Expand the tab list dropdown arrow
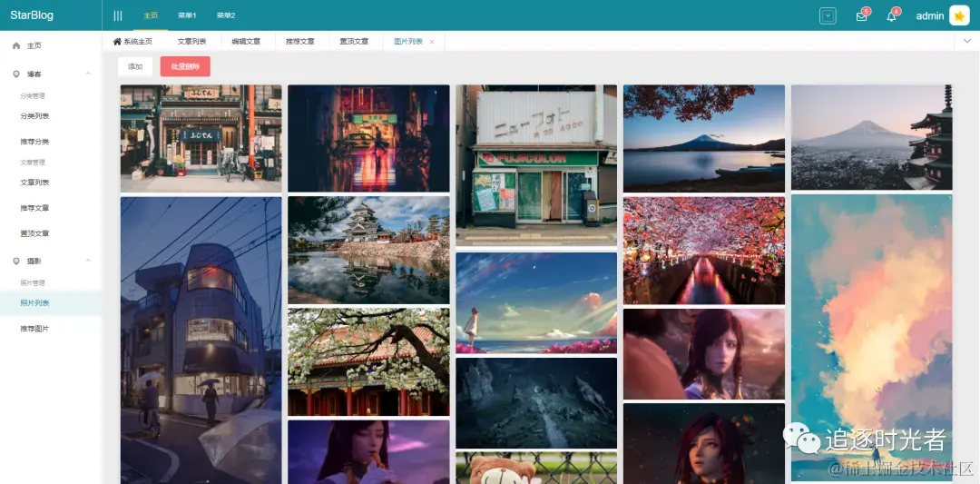This screenshot has width=980, height=484. [x=965, y=42]
